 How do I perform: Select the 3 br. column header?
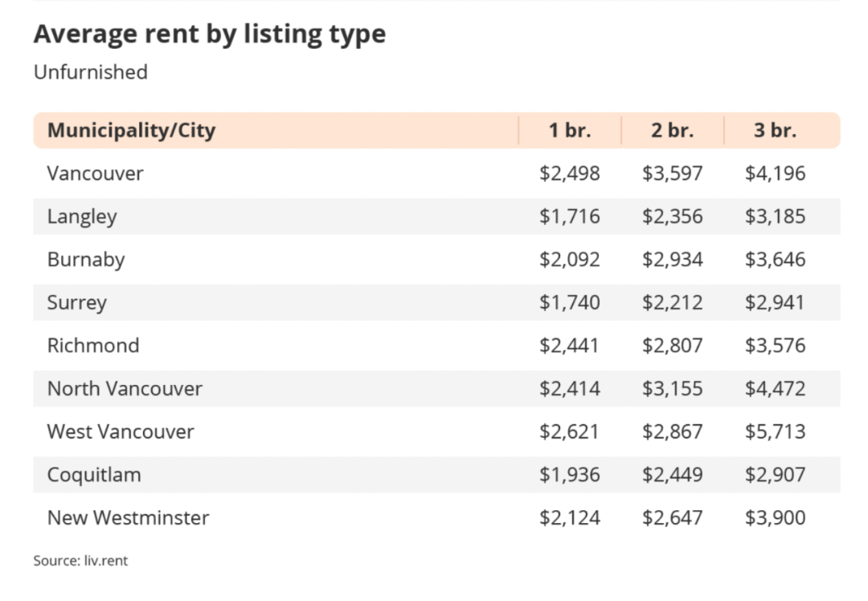[775, 130]
